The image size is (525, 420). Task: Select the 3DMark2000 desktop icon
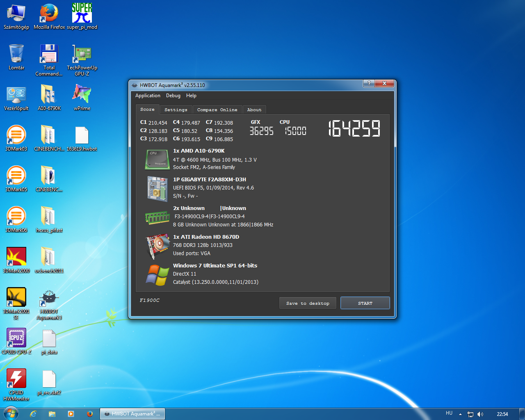16,260
